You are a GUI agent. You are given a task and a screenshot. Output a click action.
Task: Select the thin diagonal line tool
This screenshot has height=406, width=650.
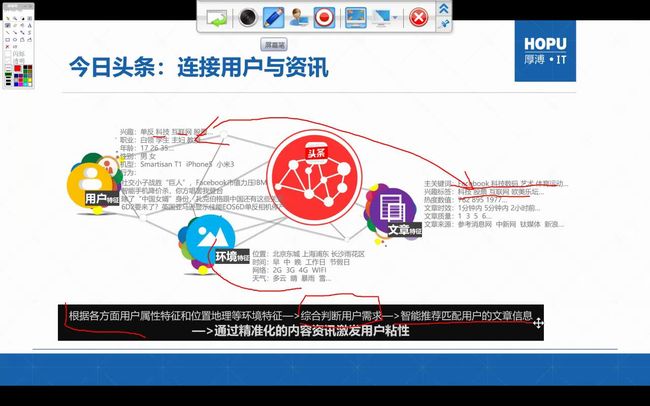(7, 32)
